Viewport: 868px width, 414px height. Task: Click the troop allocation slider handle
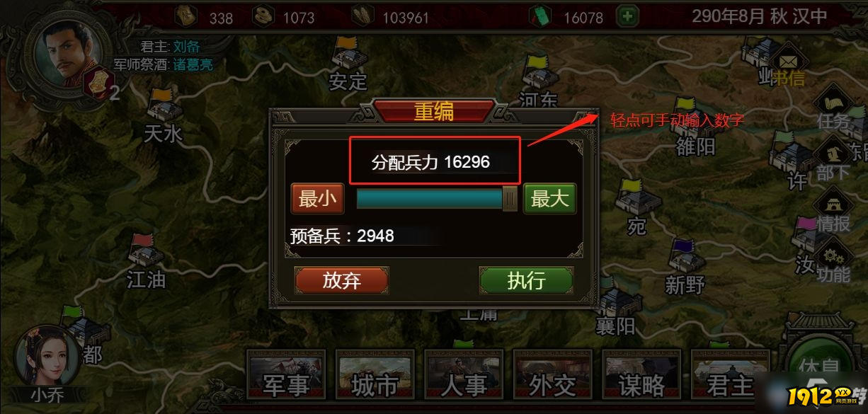(x=510, y=199)
